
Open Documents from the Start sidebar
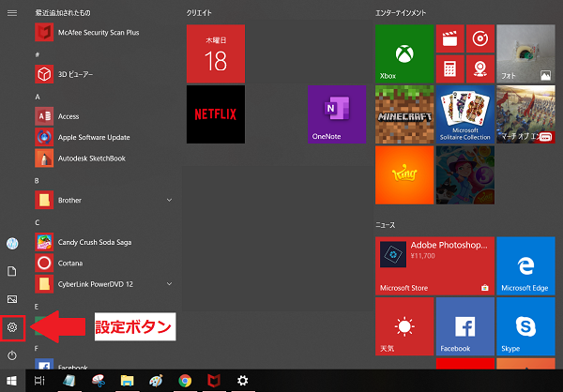12,271
